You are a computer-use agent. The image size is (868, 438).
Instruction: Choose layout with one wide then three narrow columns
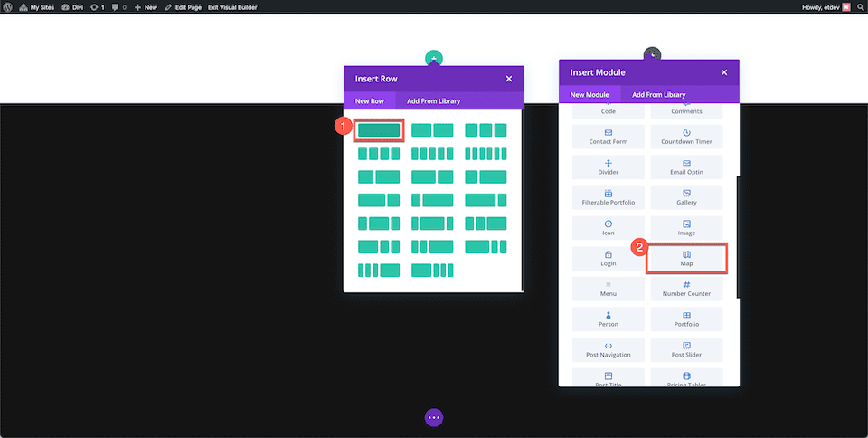click(x=432, y=271)
